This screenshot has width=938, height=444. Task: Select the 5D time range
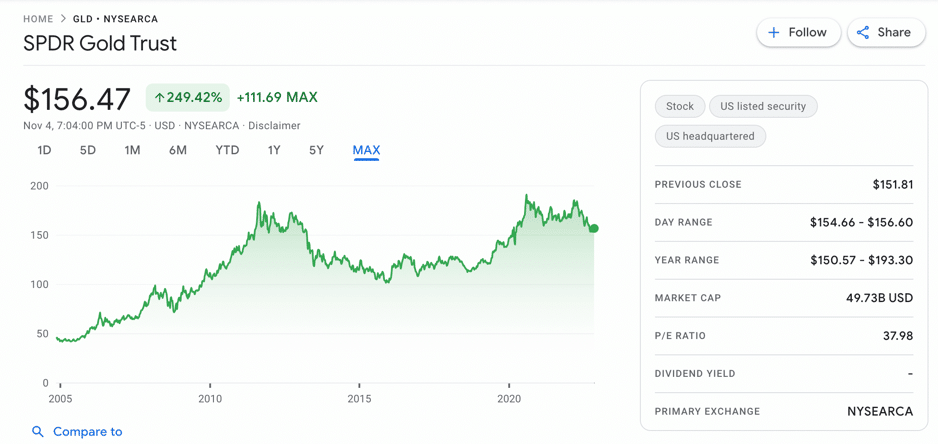click(x=88, y=150)
